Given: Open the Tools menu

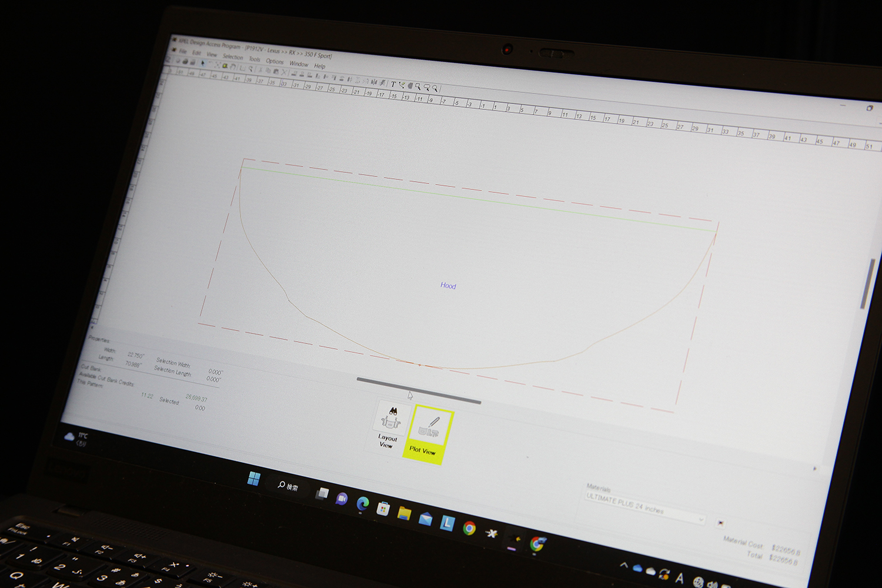Looking at the screenshot, I should pos(255,59).
